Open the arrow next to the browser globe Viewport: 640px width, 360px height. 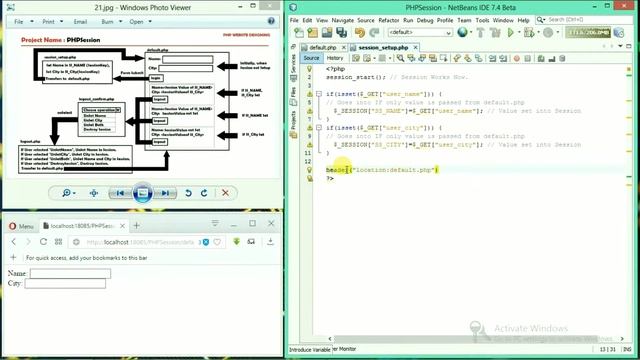click(x=471, y=32)
